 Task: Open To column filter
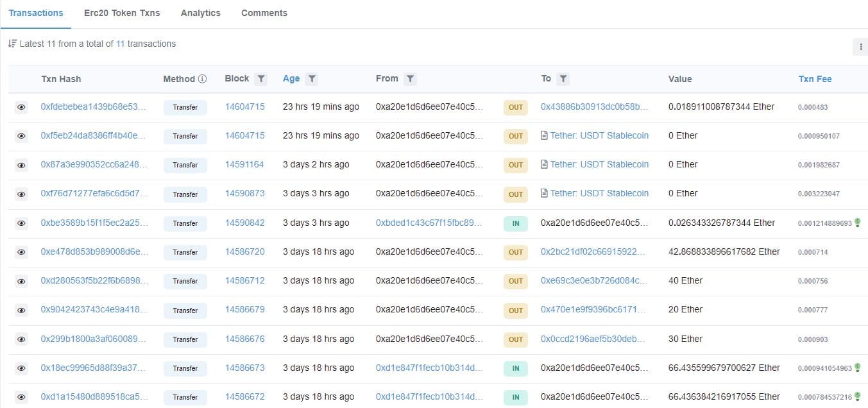pos(563,79)
